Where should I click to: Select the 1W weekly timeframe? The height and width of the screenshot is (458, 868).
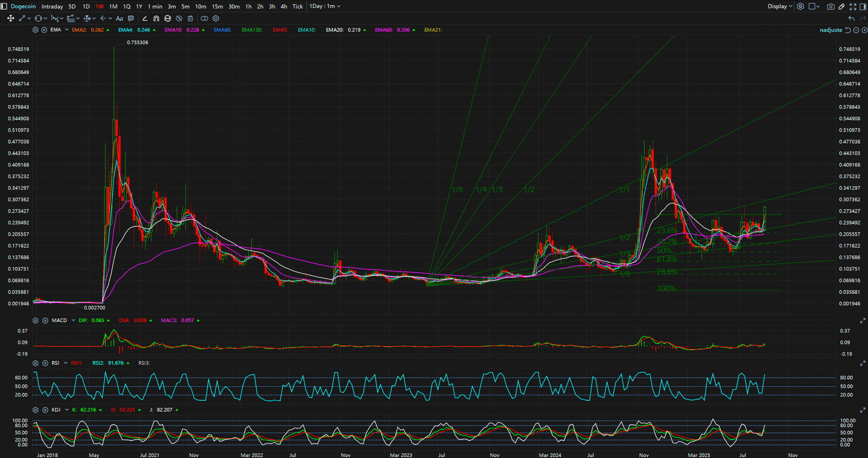100,7
